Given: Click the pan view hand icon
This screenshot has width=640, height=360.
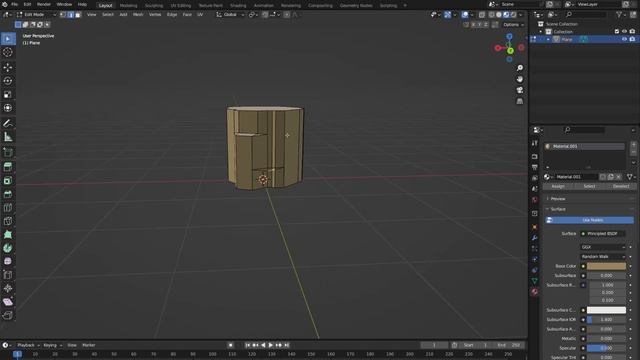Looking at the screenshot, I should 520,79.
